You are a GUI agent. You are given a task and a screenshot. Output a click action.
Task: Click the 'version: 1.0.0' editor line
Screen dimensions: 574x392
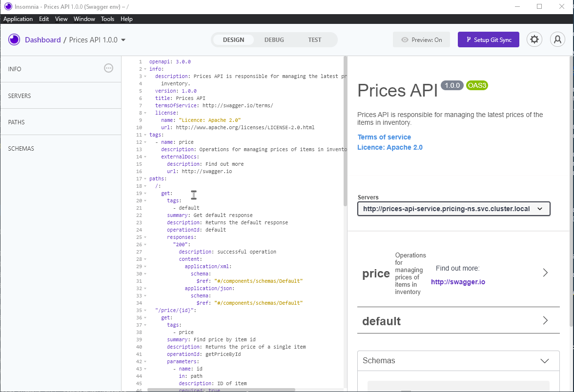click(176, 91)
